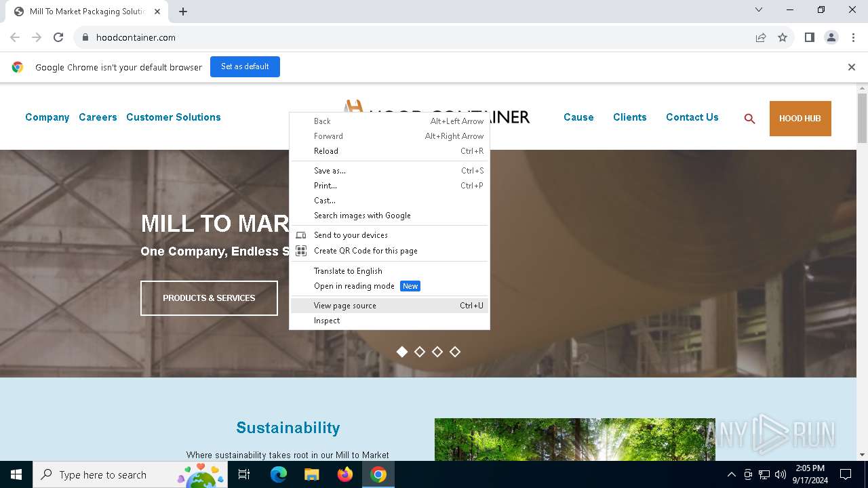Open Task View on taskbar
Viewport: 868px width, 488px height.
244,474
